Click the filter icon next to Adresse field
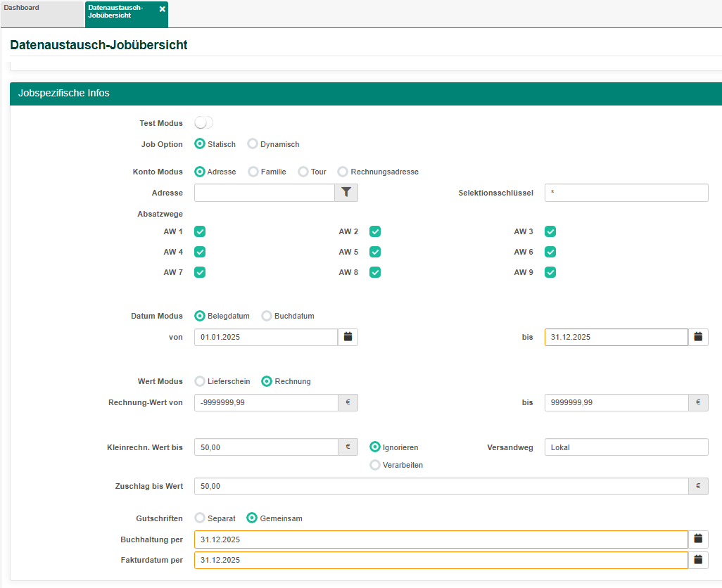 pos(346,193)
